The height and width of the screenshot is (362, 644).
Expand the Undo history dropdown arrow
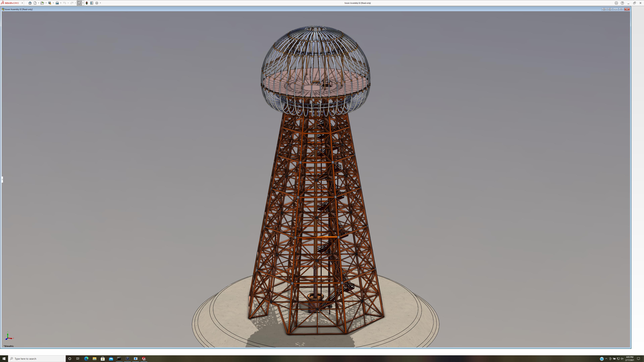point(68,3)
